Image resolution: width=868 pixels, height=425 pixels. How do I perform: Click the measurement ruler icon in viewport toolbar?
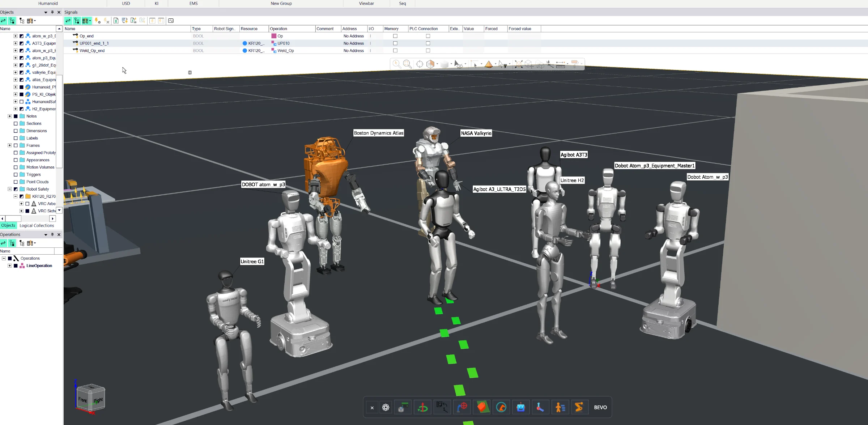(x=561, y=64)
